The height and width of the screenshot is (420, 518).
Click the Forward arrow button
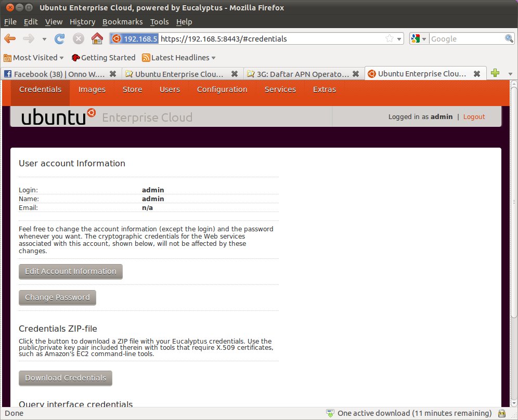29,38
